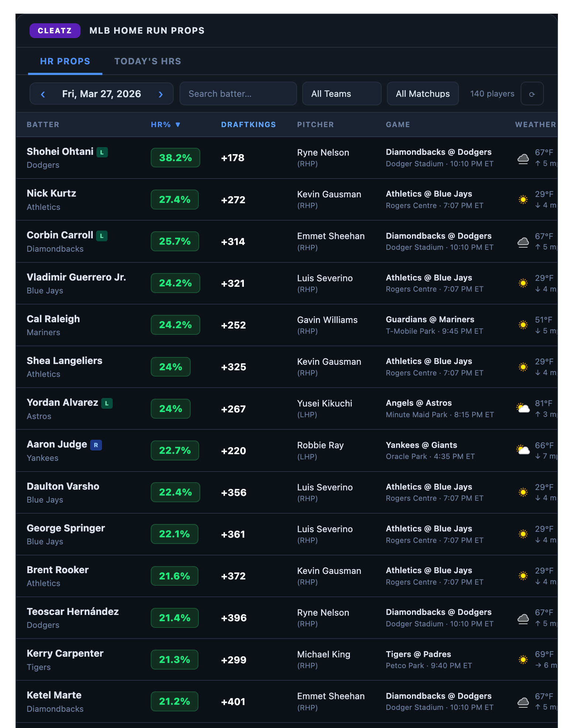Focus the Search batter field
This screenshot has width=569, height=728.
pos(238,93)
